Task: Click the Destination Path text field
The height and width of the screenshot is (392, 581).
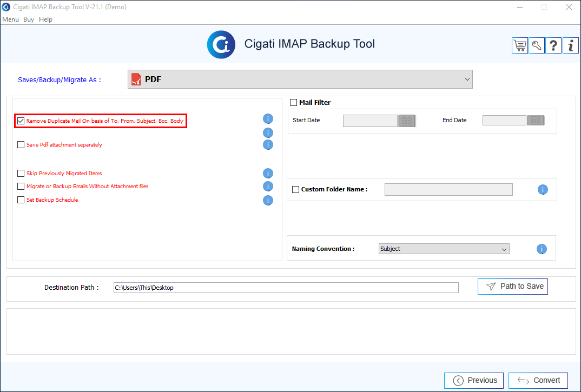Action: (x=286, y=288)
